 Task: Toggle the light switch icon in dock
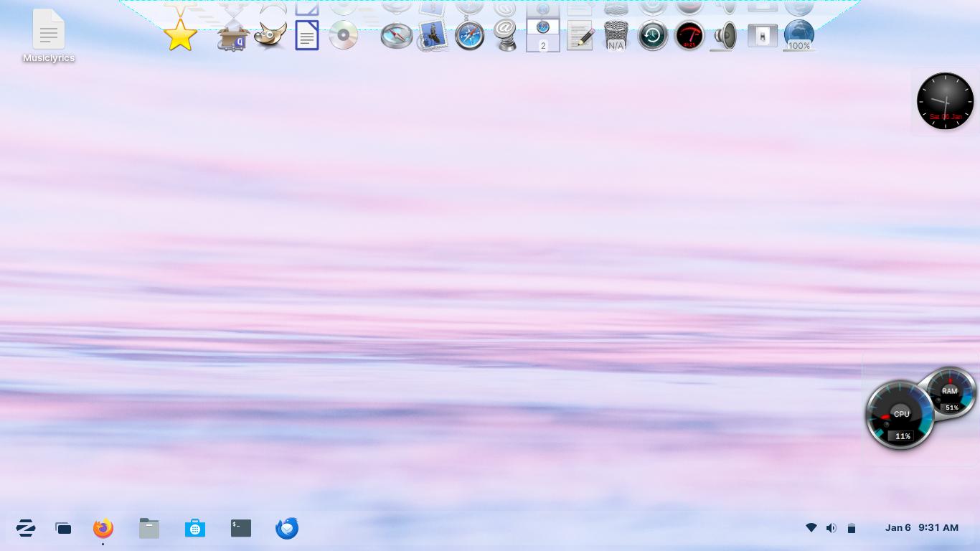click(762, 35)
